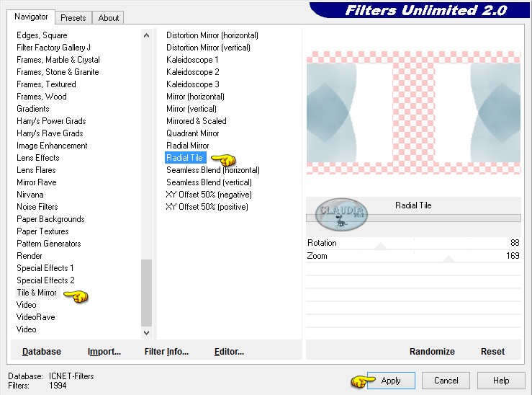Open the Help button
532x395 pixels.
[501, 381]
